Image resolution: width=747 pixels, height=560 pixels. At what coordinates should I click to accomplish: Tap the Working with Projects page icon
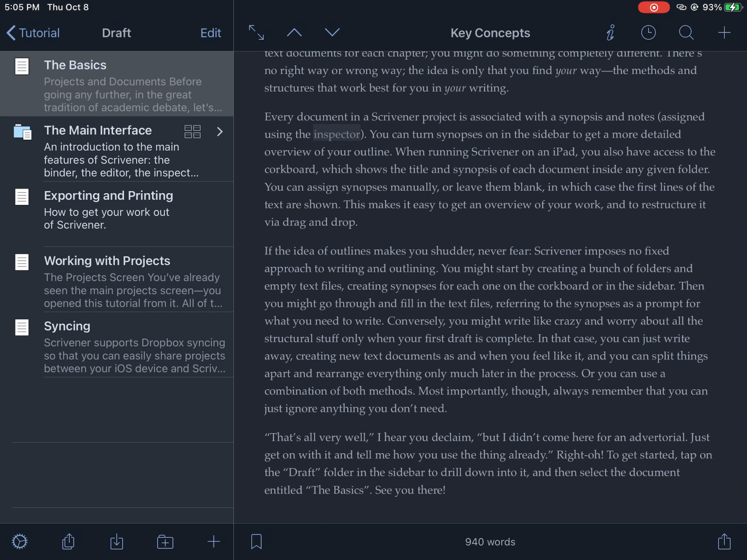coord(22,262)
